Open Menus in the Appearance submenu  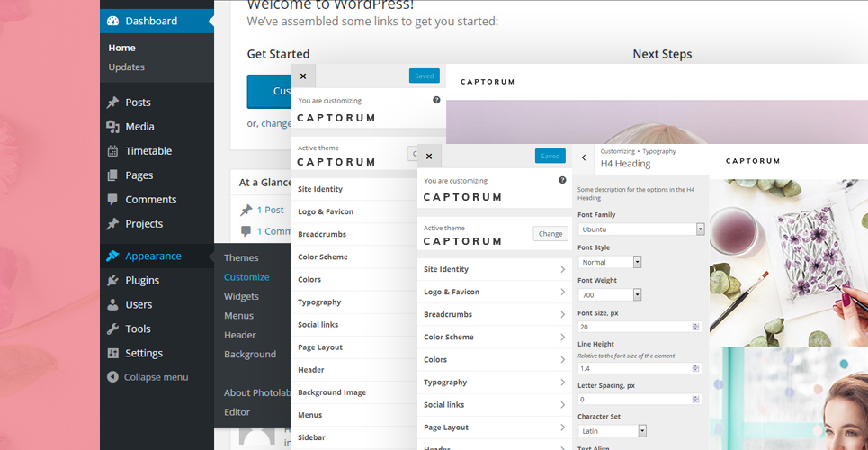pyautogui.click(x=238, y=316)
